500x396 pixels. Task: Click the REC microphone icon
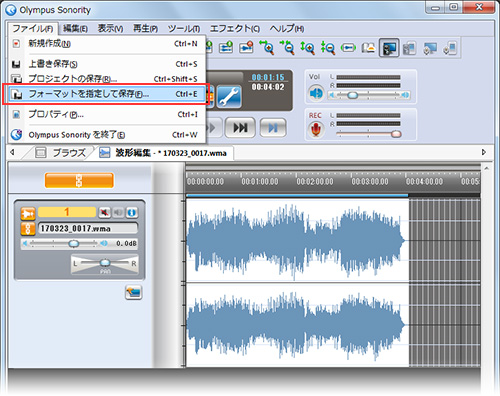pos(315,130)
